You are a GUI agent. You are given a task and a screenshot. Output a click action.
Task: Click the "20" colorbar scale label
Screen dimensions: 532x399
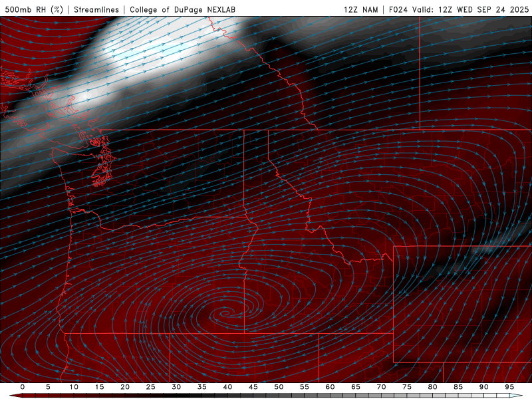point(125,387)
